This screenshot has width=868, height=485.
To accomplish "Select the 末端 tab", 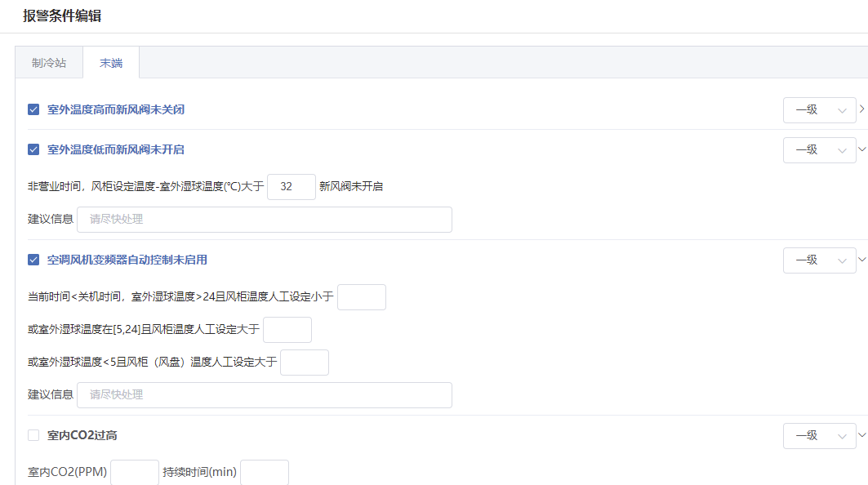I will (x=111, y=63).
